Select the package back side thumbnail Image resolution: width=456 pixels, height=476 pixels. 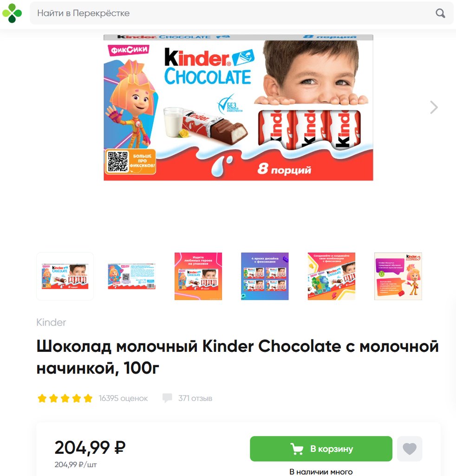point(131,276)
